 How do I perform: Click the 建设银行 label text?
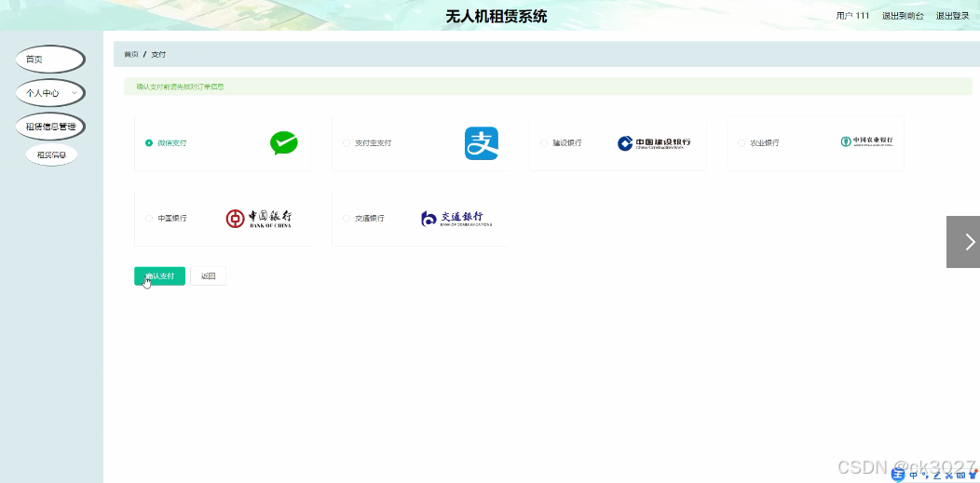click(x=567, y=143)
